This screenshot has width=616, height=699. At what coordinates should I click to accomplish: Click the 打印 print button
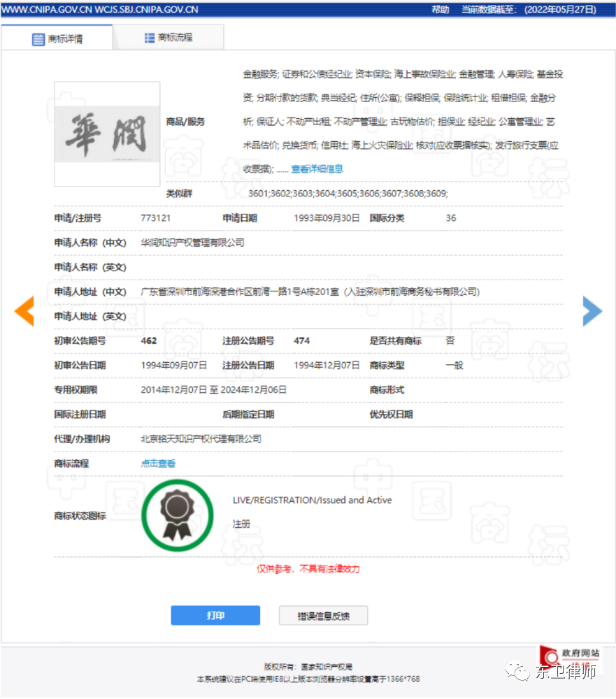click(x=215, y=616)
